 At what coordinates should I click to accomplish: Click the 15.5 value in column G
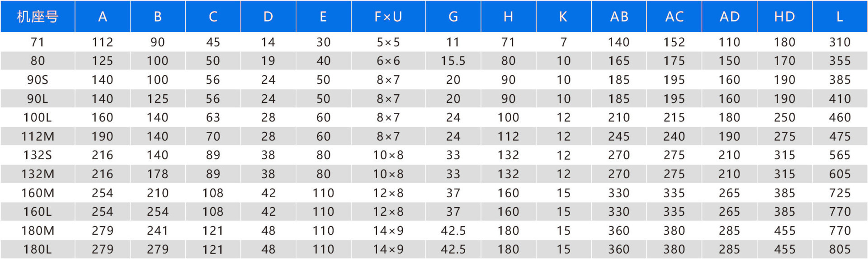453,61
